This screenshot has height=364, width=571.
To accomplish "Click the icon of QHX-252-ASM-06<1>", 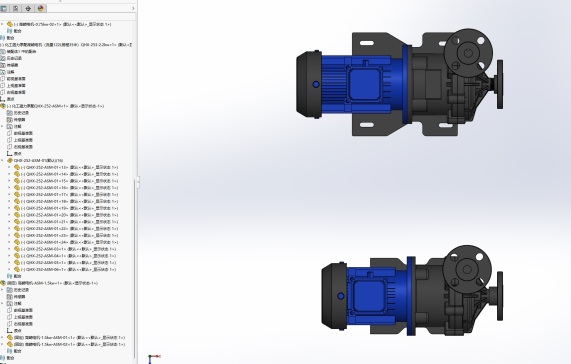I will pos(17,269).
